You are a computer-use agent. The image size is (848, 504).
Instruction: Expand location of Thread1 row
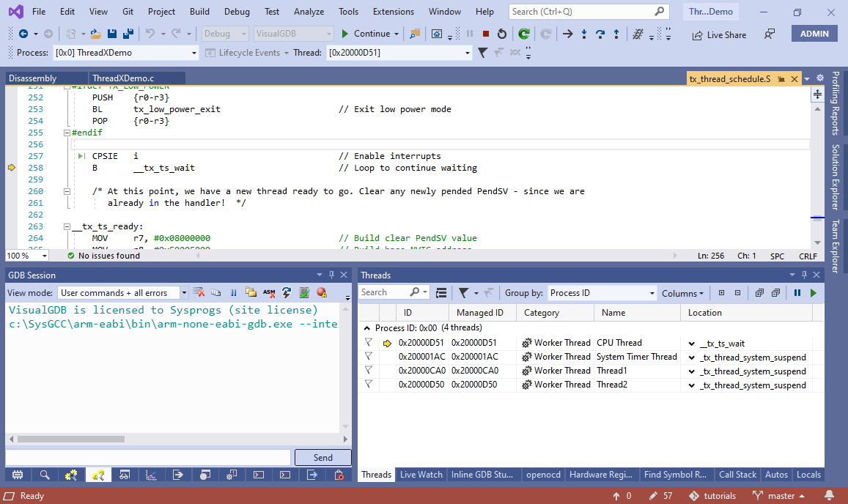coord(691,371)
